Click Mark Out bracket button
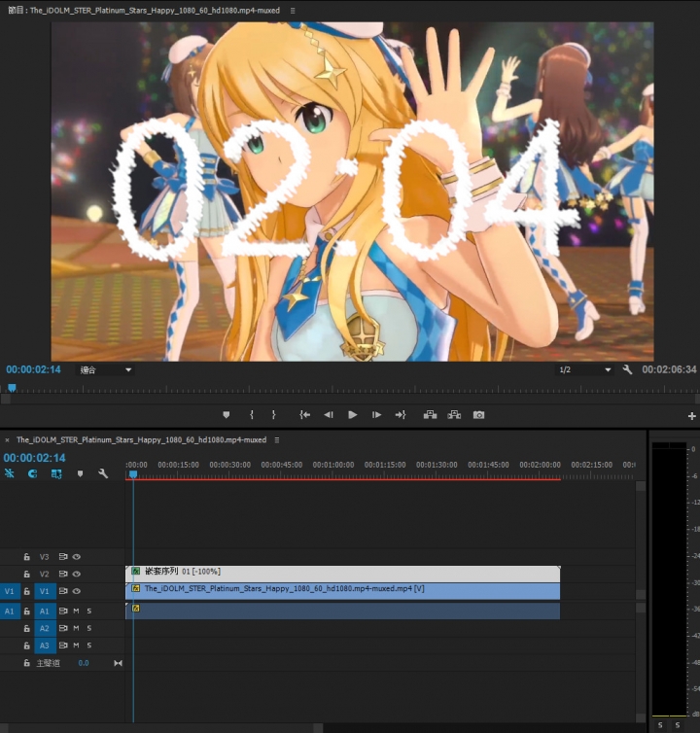This screenshot has height=733, width=700. [x=273, y=415]
